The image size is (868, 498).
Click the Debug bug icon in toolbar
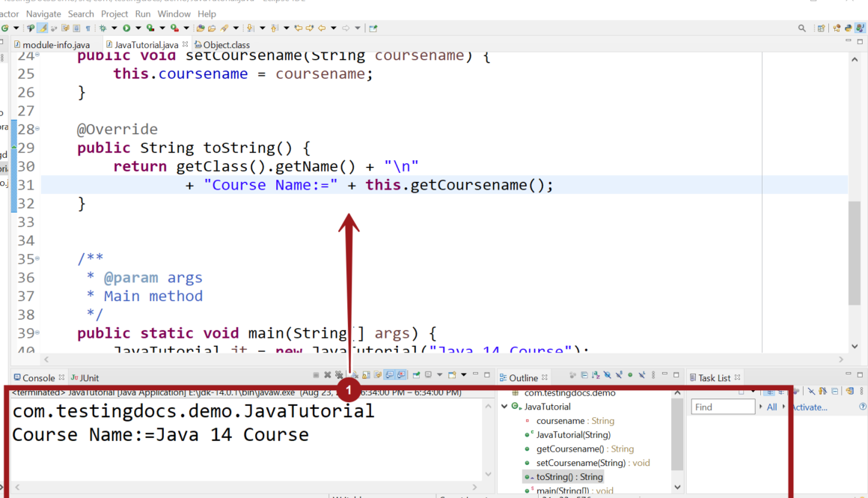point(103,28)
